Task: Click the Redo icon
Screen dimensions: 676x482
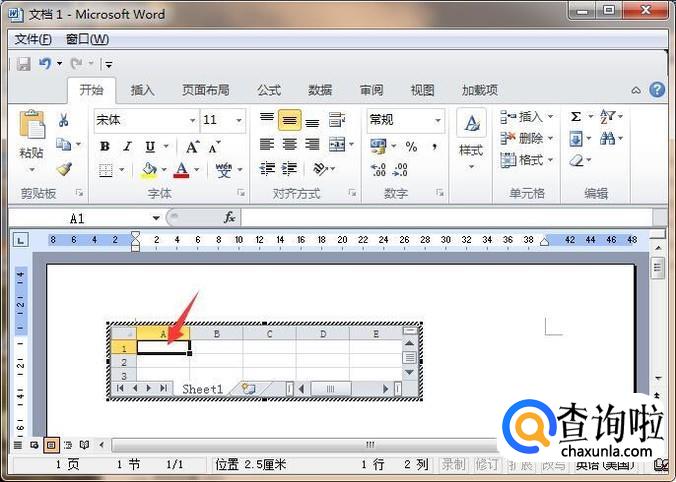Action: (x=76, y=64)
